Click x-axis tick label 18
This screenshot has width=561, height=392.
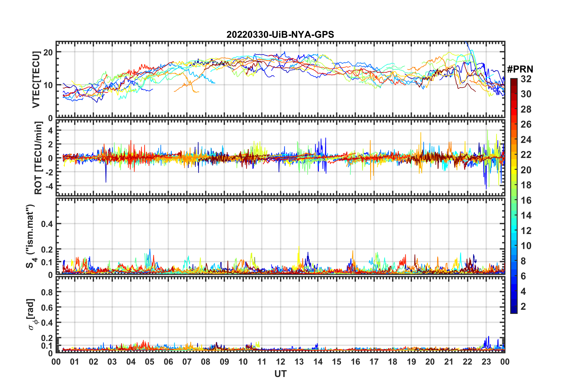tap(393, 362)
